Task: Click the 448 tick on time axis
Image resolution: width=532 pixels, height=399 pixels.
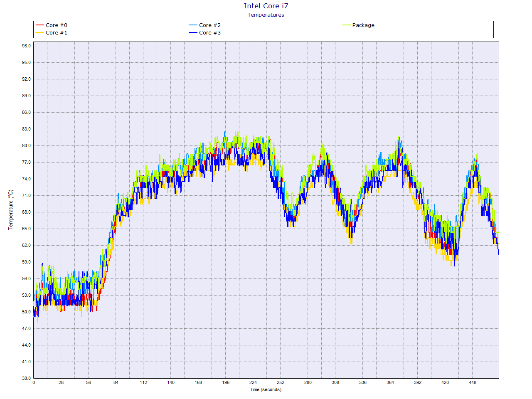Action: 473,383
